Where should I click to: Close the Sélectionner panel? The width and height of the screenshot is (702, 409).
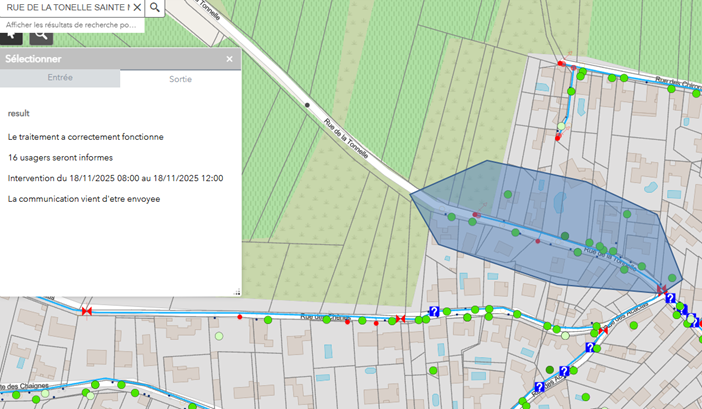point(229,59)
